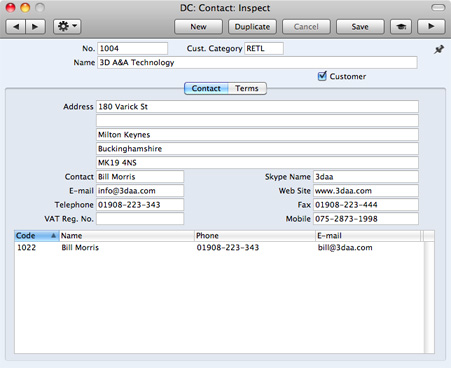
Task: Click the Cancel button
Action: click(306, 27)
